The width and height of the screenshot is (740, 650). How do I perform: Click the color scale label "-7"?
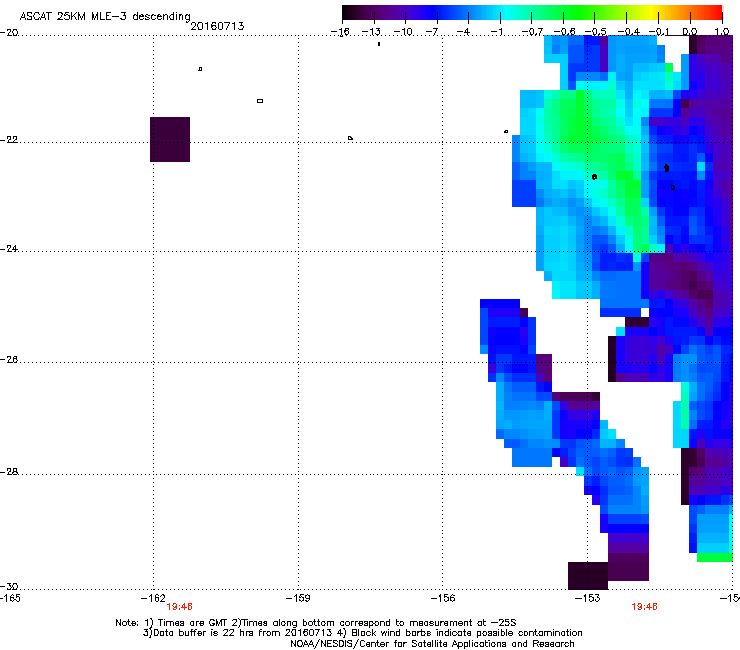click(x=432, y=32)
